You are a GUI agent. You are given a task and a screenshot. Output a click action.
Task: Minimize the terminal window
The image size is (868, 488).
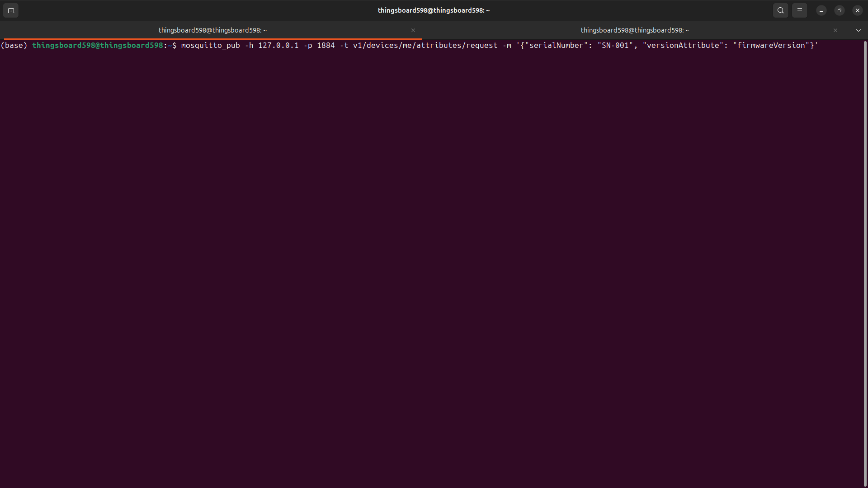coord(821,10)
